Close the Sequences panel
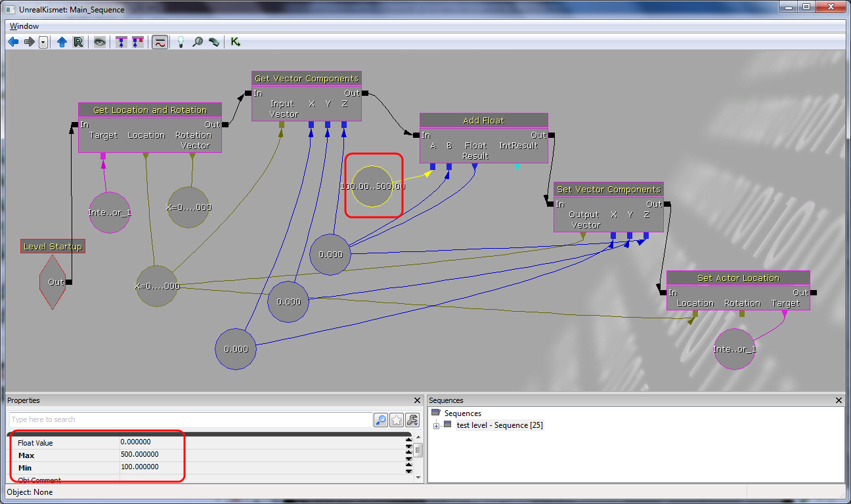The image size is (851, 504). [839, 400]
